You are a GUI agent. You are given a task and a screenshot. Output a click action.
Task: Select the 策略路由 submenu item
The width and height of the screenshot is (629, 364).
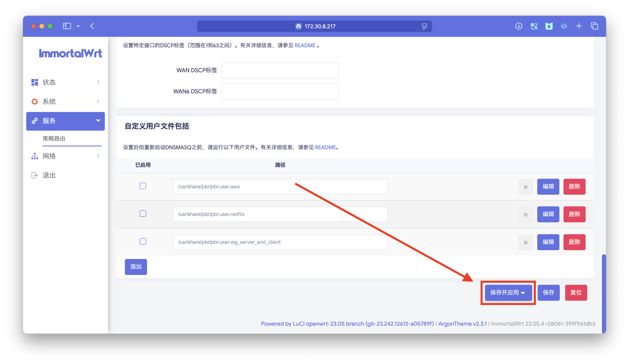54,138
